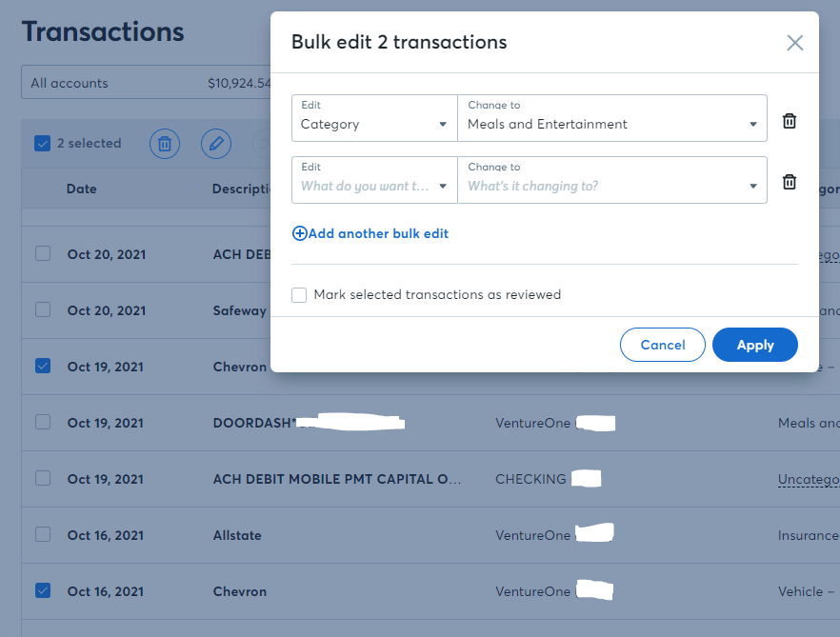Click the Cancel button
The width and height of the screenshot is (840, 637).
click(x=662, y=345)
